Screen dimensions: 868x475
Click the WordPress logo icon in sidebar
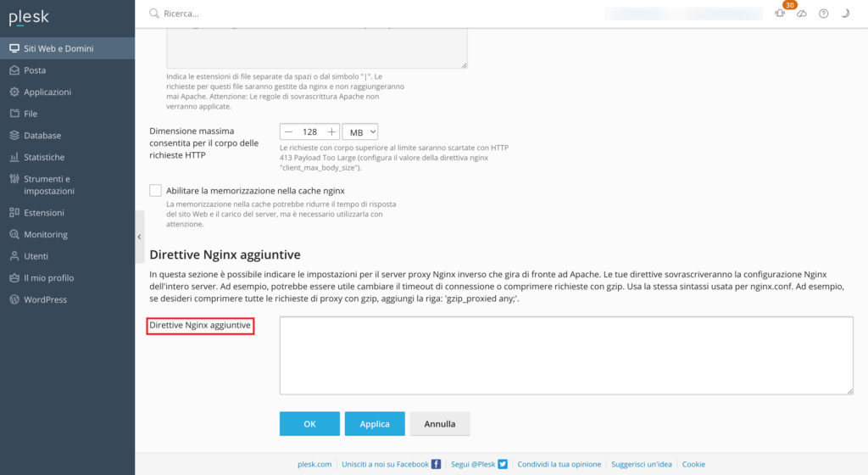[14, 299]
